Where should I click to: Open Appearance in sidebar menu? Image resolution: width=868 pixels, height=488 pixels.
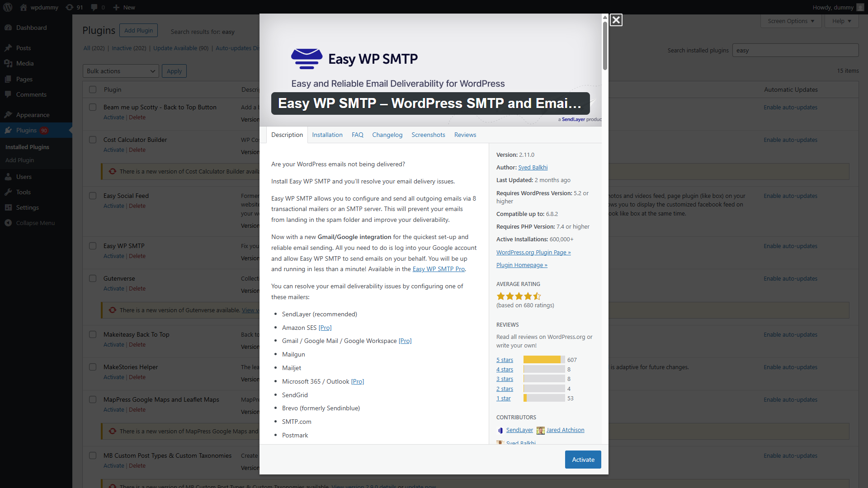36,115
